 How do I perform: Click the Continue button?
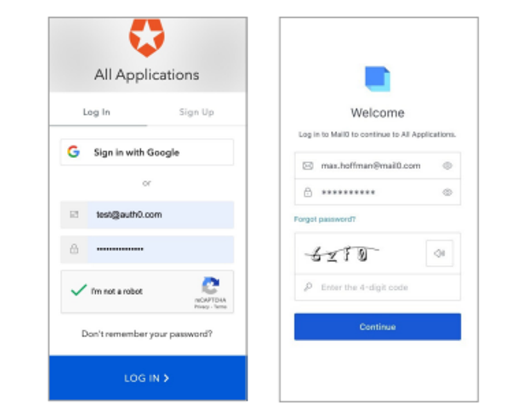(377, 327)
